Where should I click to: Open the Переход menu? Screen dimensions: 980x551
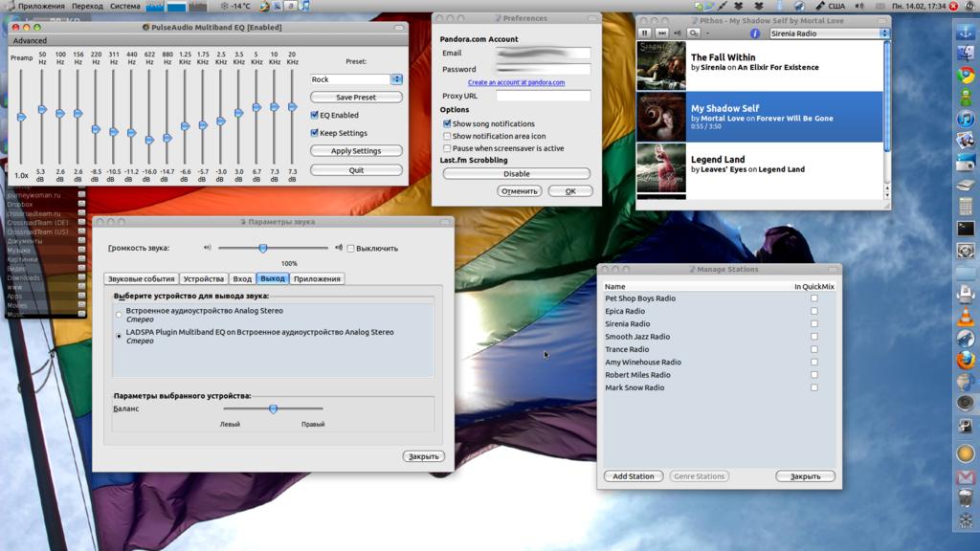[x=87, y=7]
